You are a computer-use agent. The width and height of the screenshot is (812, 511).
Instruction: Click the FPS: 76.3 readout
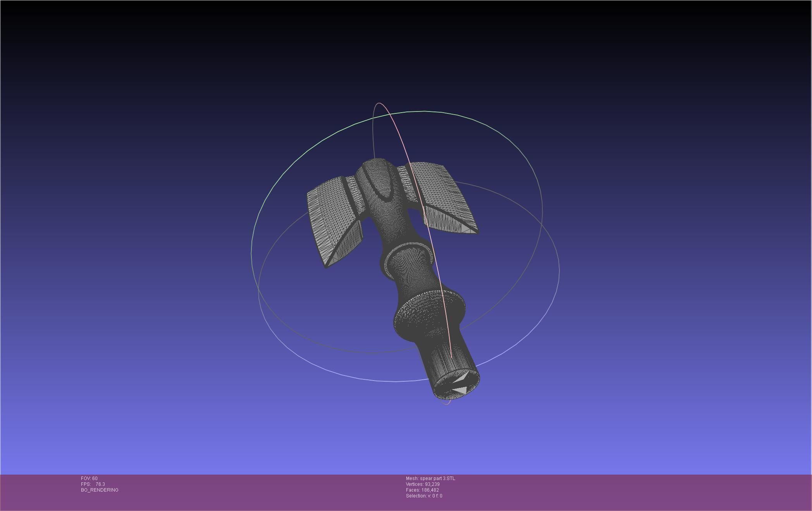[93, 484]
